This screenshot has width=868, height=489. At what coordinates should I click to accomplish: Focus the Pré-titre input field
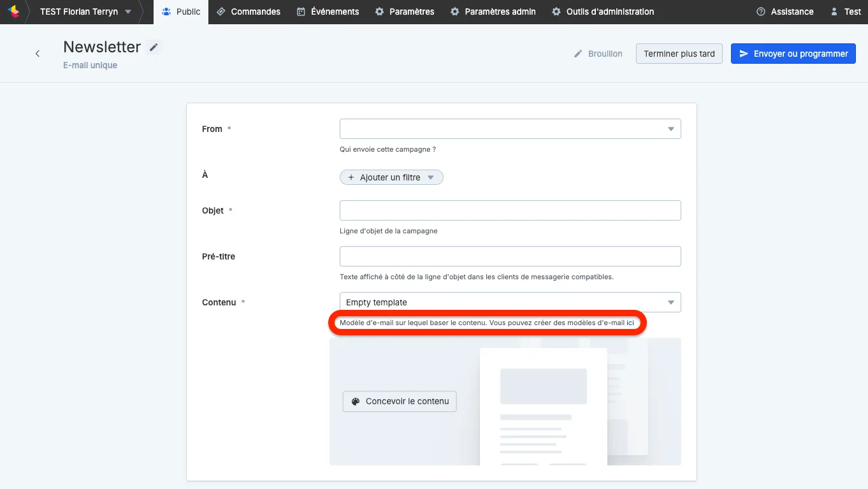[x=510, y=256]
